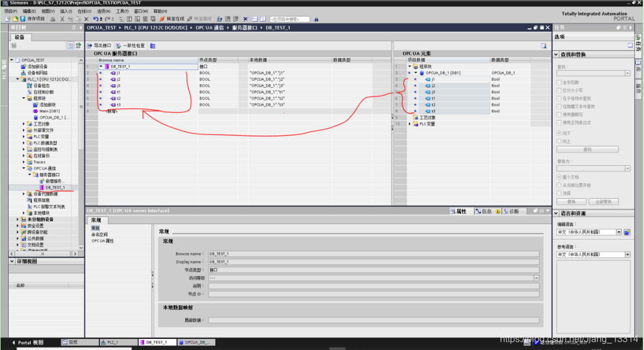Image resolution: width=644 pixels, height=350 pixels.
Task: Click the icon next to editing language dropdown
Action: coord(627,233)
